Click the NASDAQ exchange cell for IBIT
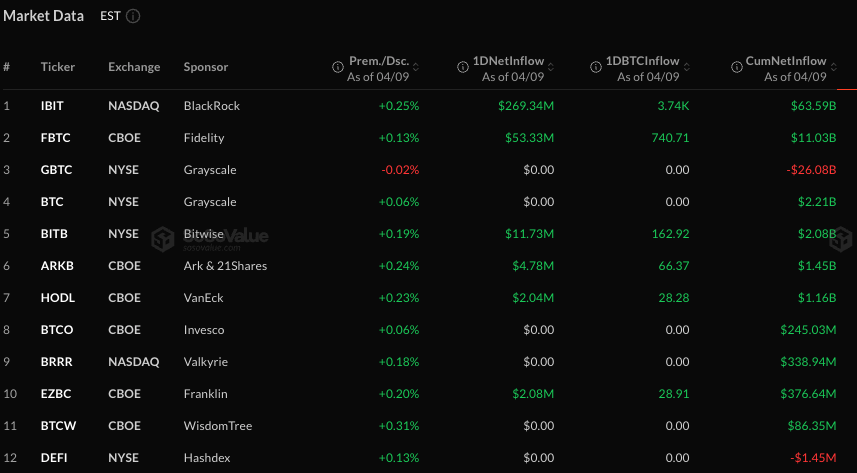This screenshot has height=473, width=857. [x=134, y=106]
